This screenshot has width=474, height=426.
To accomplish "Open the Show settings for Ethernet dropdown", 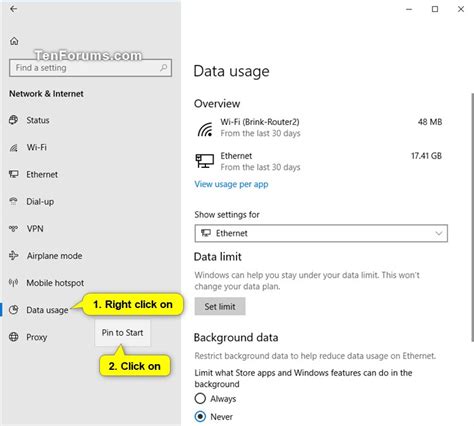I will [321, 233].
